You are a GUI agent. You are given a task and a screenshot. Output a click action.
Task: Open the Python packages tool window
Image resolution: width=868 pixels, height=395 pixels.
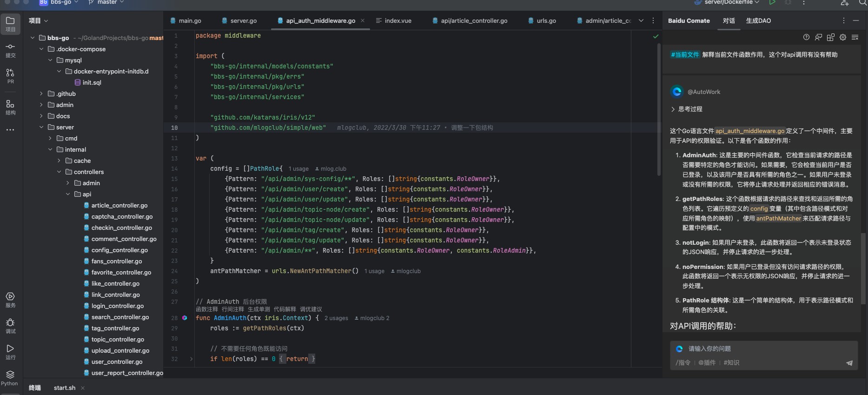pyautogui.click(x=9, y=378)
